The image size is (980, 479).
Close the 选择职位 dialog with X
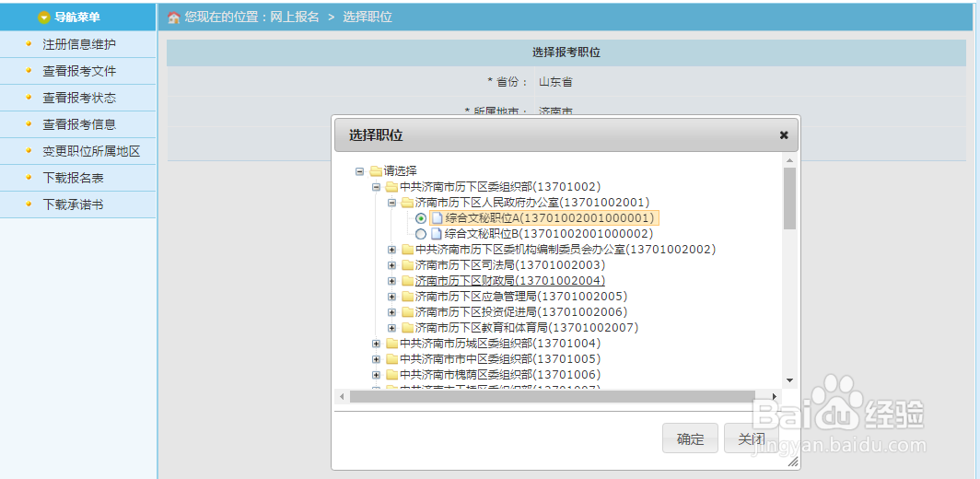point(784,135)
